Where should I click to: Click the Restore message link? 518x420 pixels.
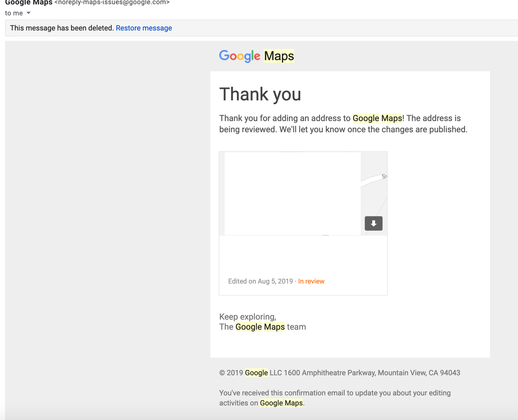[x=144, y=28]
